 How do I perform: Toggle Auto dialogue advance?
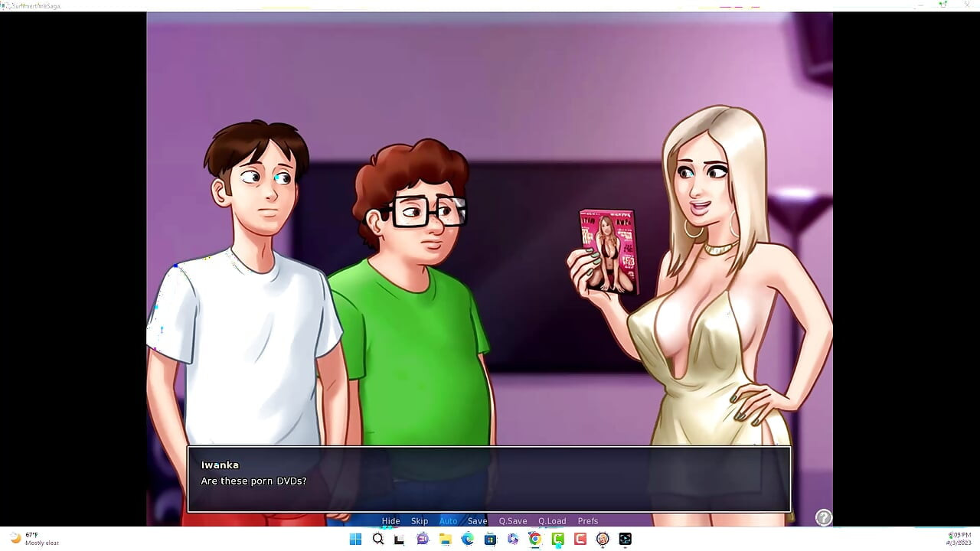448,521
